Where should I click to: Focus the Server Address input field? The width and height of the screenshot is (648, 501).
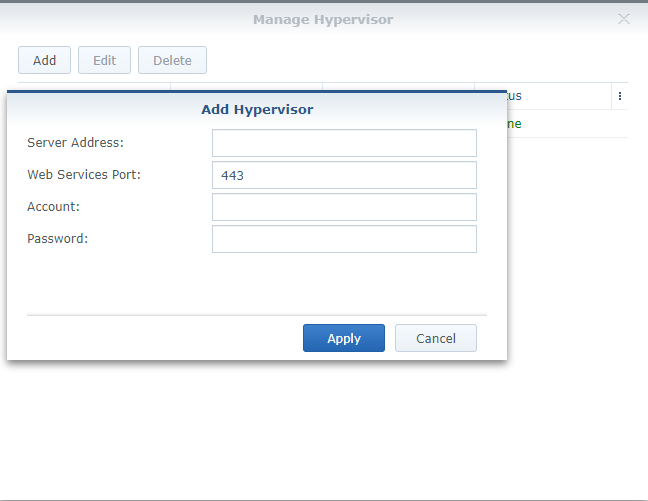344,143
